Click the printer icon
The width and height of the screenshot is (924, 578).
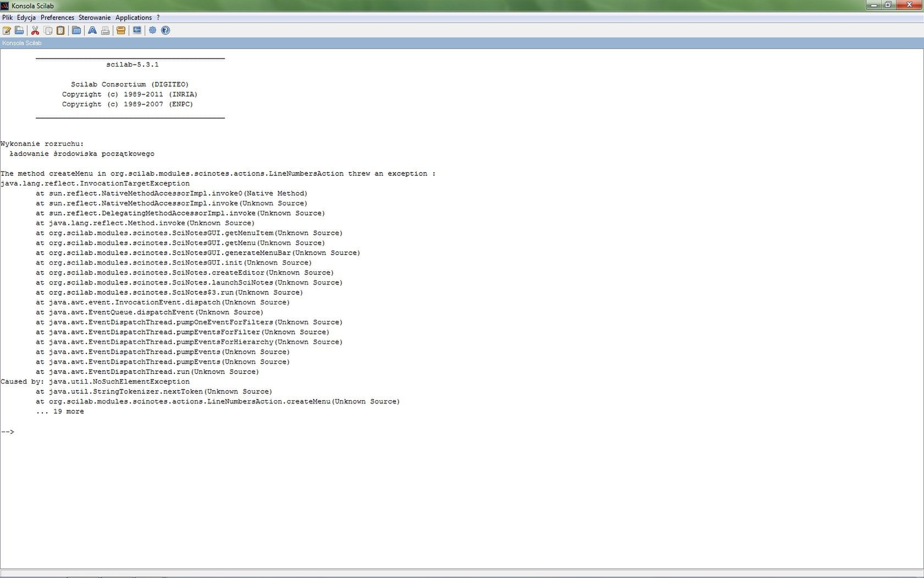click(x=105, y=30)
